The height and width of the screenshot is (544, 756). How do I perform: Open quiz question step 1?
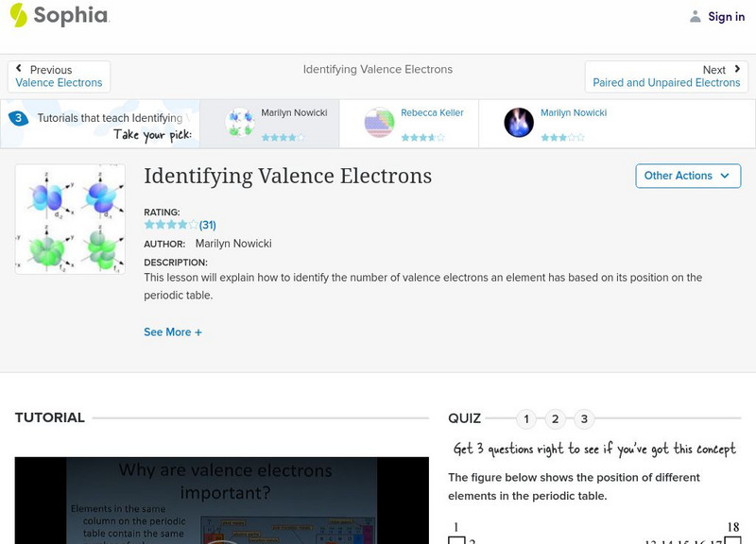point(525,416)
